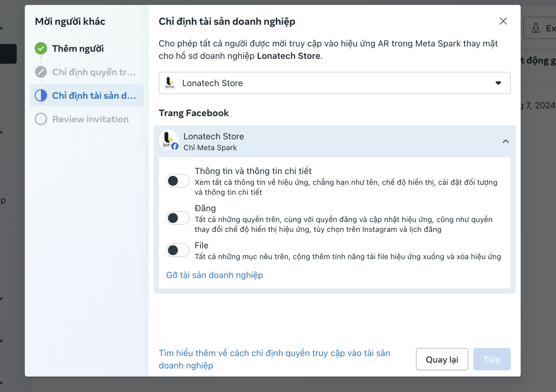Click the gray slashed circle step icon
This screenshot has height=392, width=556.
point(41,72)
